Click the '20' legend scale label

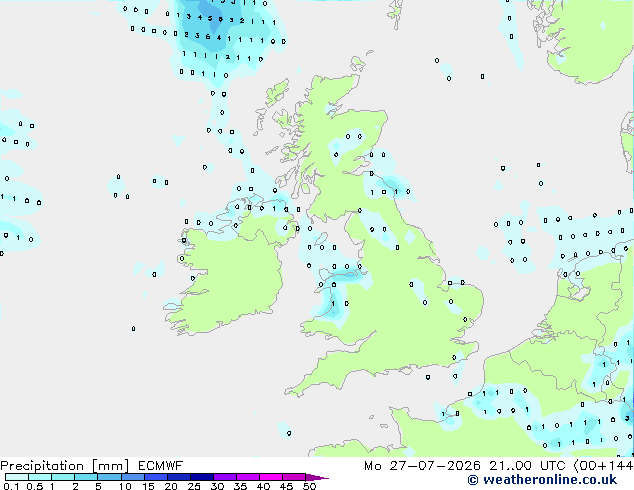coord(171,486)
